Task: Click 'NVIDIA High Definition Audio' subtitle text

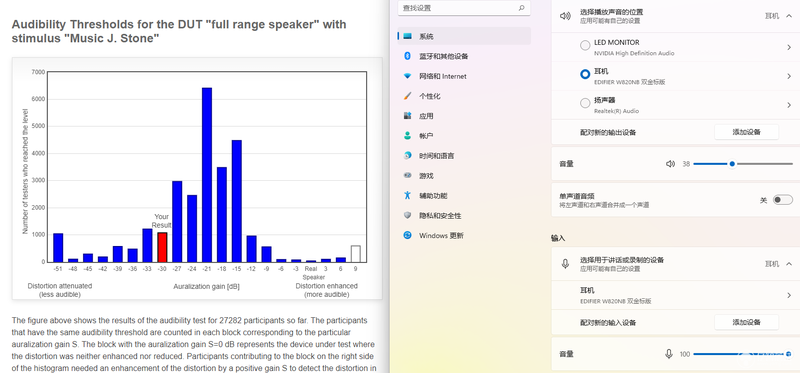Action: click(x=634, y=53)
